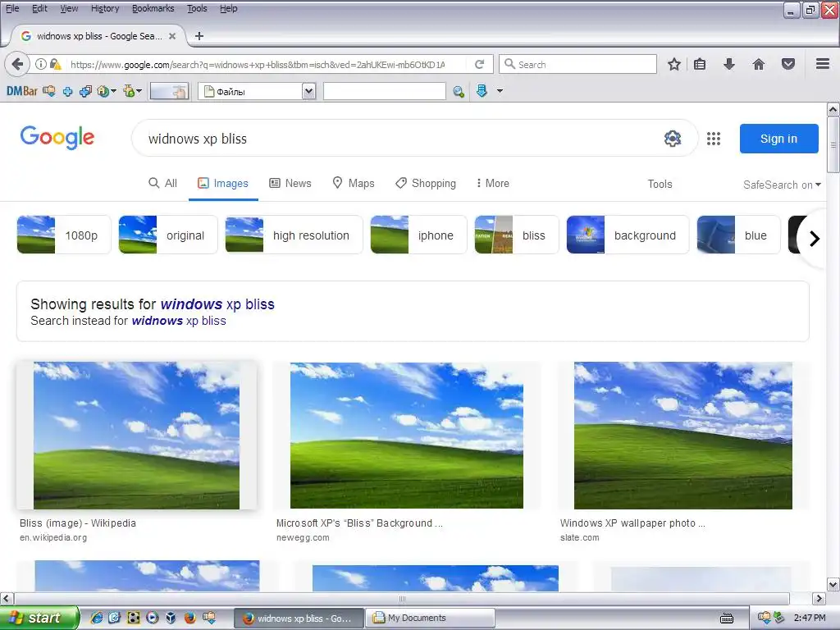Filter by the 1080p chip
This screenshot has height=630, width=840.
64,235
